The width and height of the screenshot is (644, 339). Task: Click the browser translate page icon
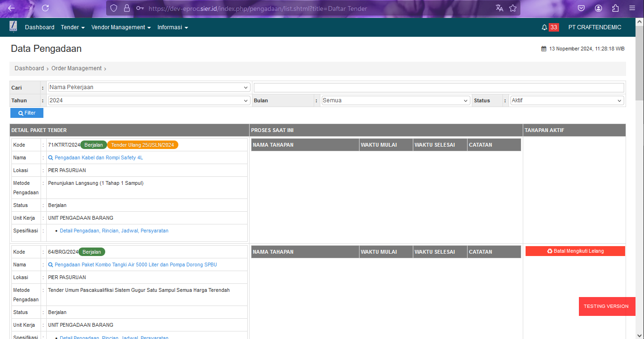(x=500, y=8)
